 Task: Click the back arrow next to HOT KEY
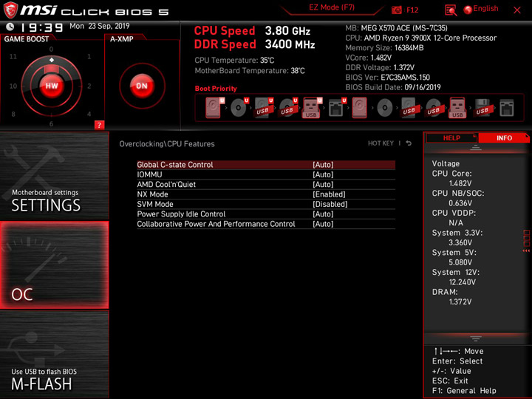[409, 143]
